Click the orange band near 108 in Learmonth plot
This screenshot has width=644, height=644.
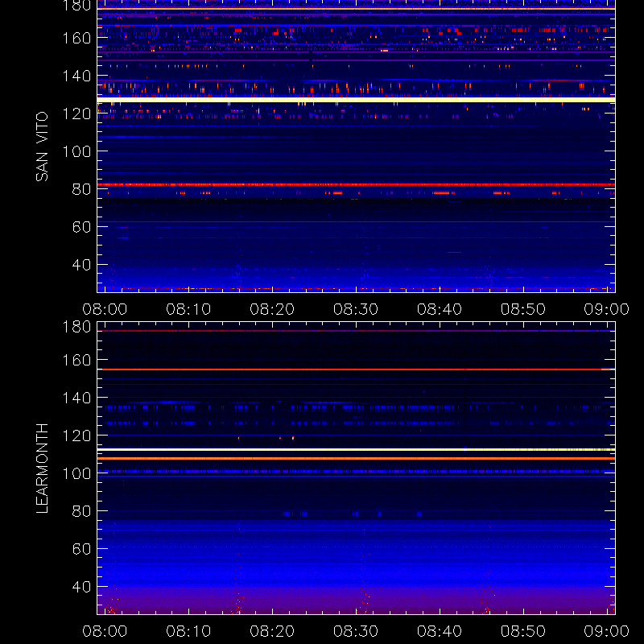click(356, 458)
